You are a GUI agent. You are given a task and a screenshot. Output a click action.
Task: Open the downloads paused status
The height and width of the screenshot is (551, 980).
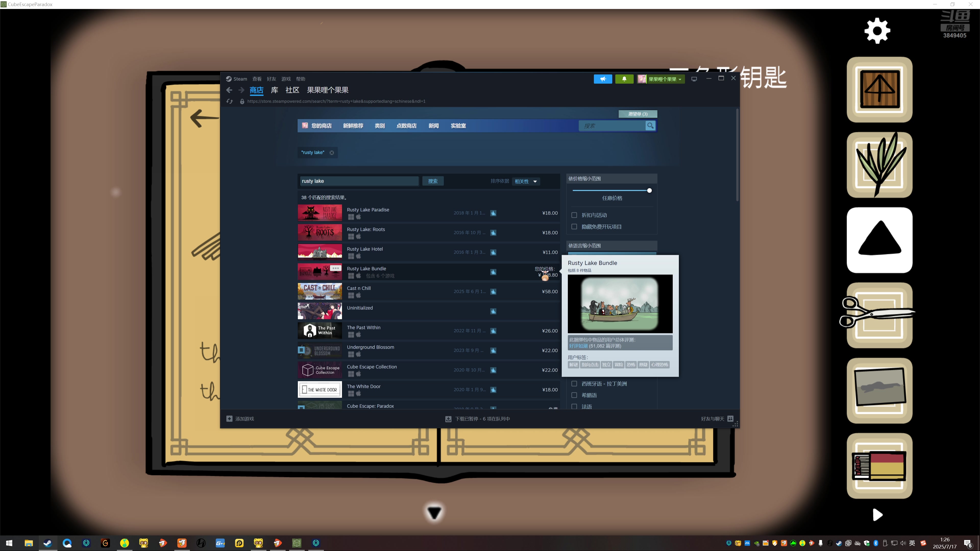pyautogui.click(x=478, y=419)
